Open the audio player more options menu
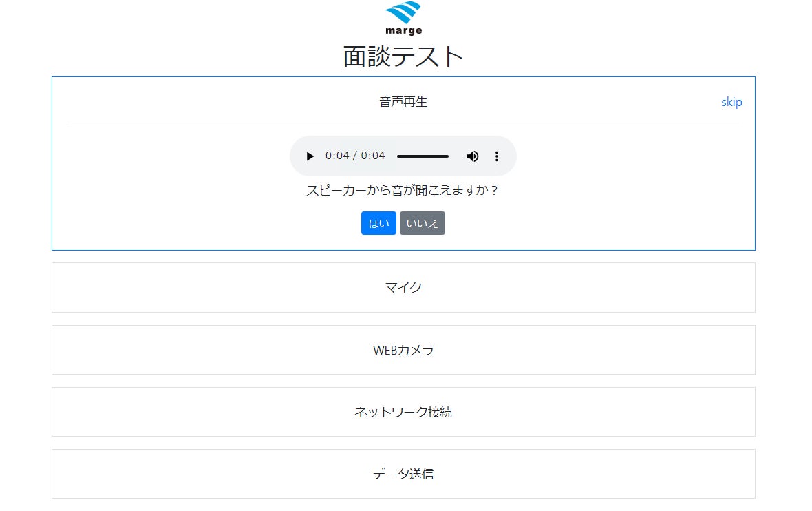Viewport: 812px width, 511px height. 497,156
